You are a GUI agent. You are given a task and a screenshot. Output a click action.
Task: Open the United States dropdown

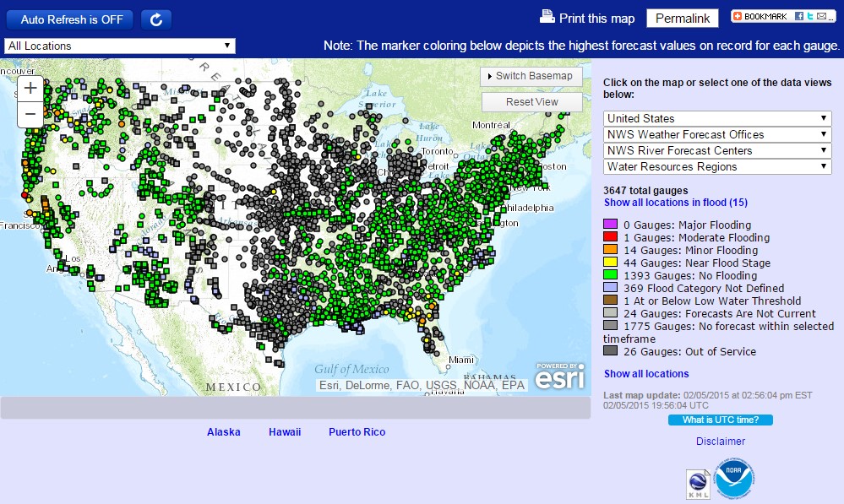718,118
